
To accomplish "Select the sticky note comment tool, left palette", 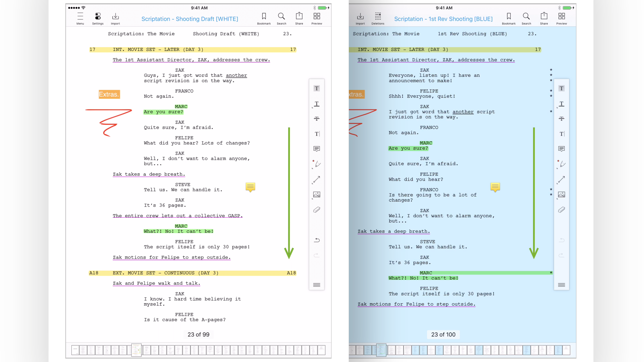I will [317, 148].
